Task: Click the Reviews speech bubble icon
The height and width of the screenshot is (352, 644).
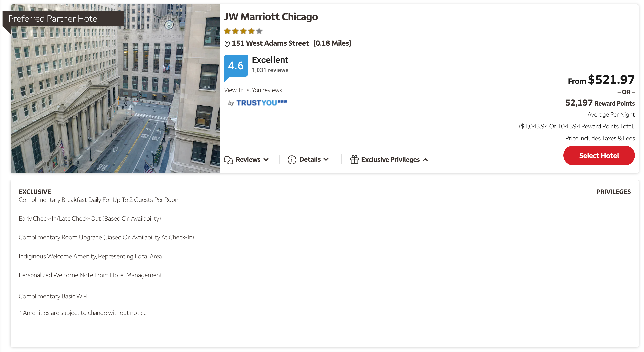Action: point(228,160)
